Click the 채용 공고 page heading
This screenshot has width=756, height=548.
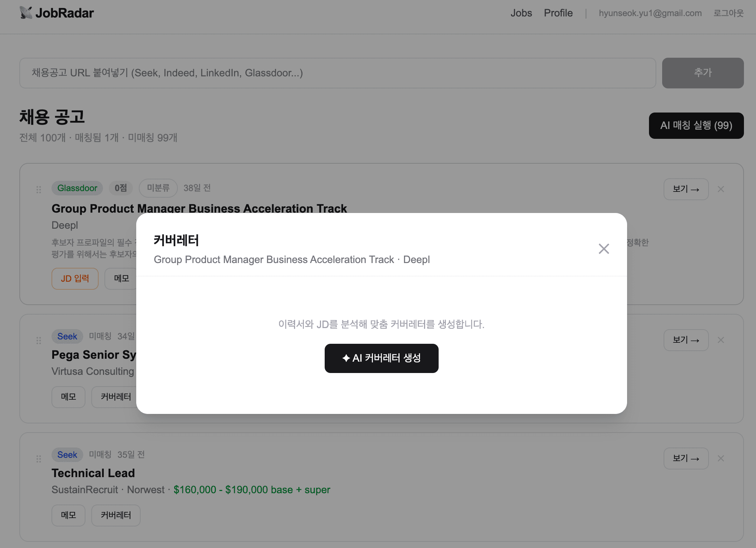52,117
